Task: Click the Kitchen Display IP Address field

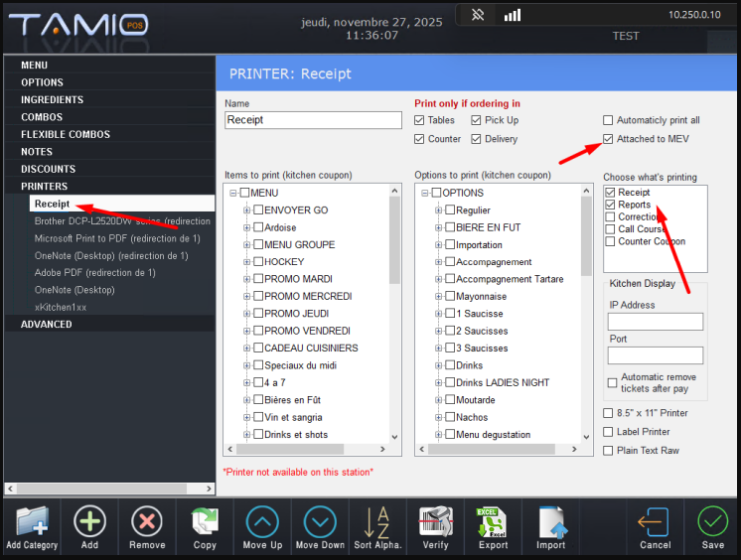Action: [655, 322]
